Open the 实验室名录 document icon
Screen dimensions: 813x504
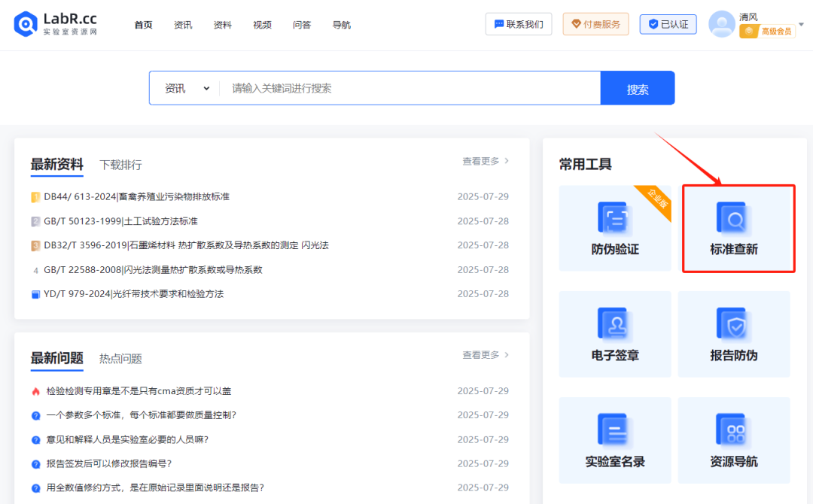pyautogui.click(x=615, y=430)
